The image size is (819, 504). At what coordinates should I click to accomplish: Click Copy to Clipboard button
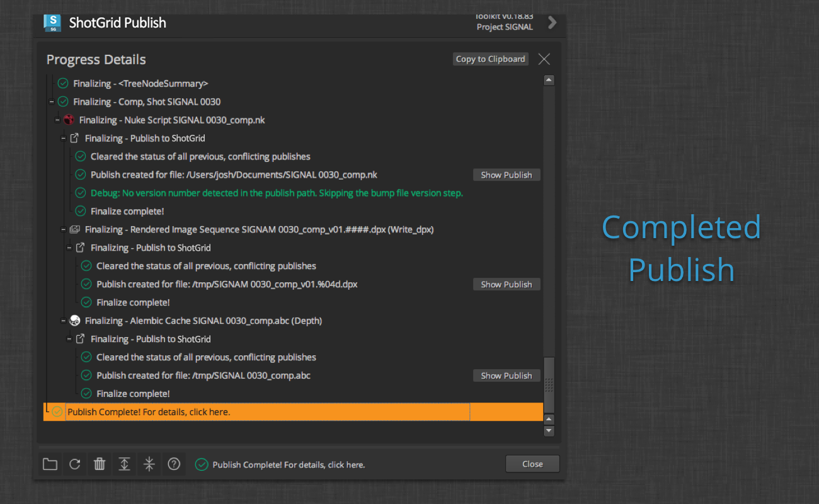(491, 59)
